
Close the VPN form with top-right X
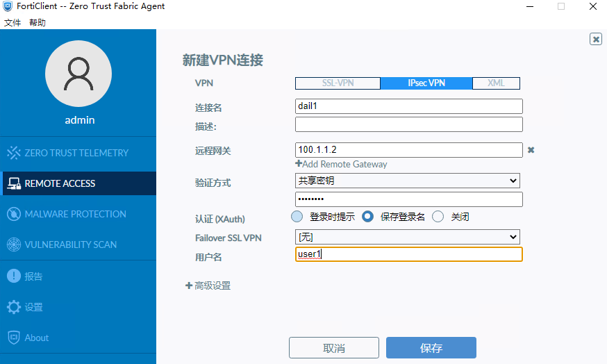(x=595, y=40)
